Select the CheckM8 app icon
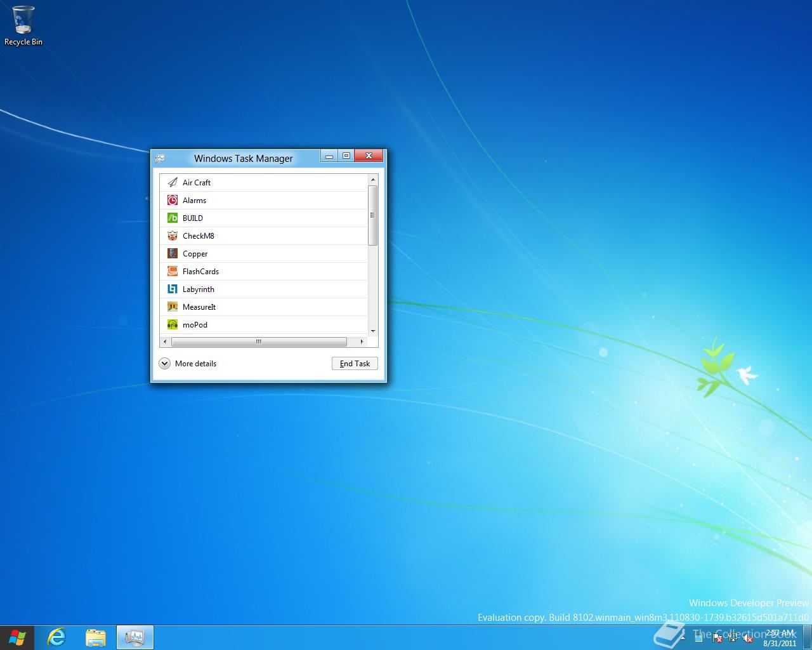This screenshot has width=812, height=650. [172, 235]
